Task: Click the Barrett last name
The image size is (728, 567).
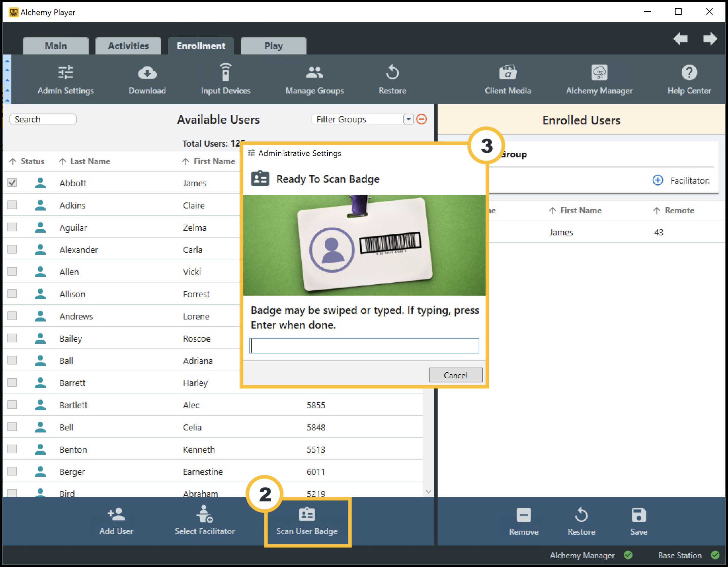Action: 73,383
